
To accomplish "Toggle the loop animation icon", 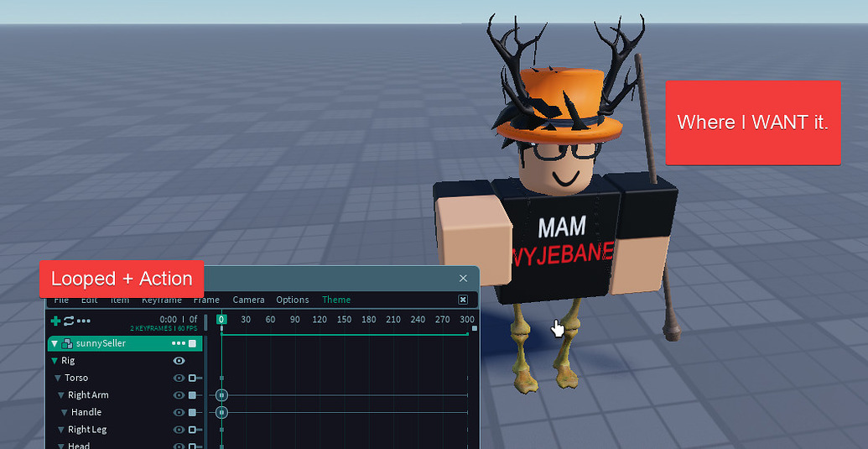I will (x=69, y=321).
